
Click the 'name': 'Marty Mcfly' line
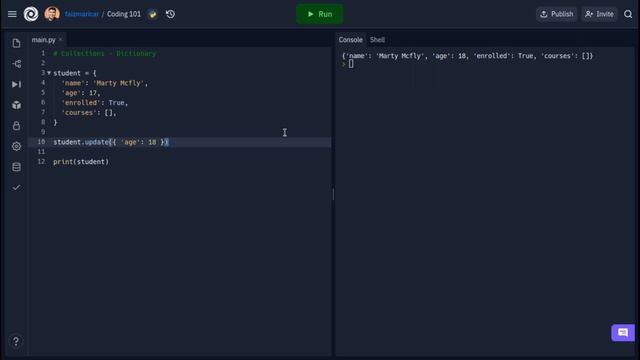[104, 83]
